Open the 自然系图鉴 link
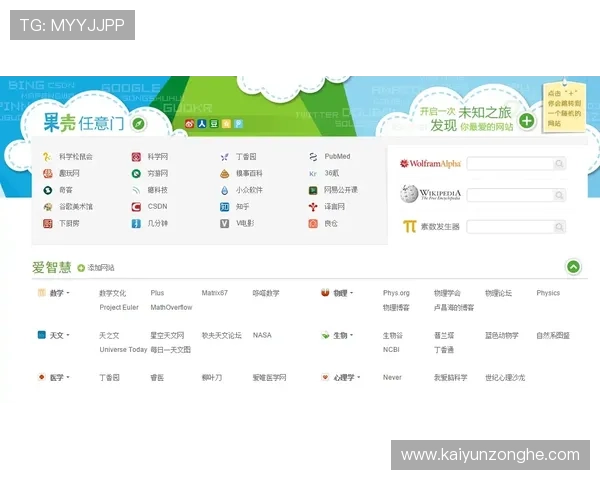600x480 pixels. click(553, 335)
